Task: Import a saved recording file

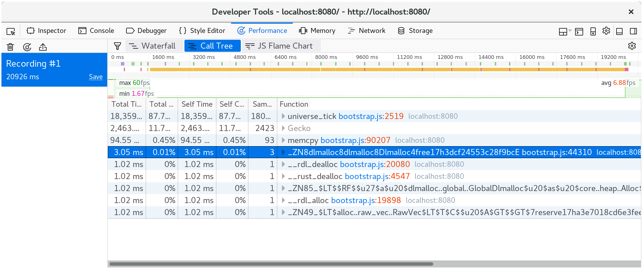Action: pos(43,47)
